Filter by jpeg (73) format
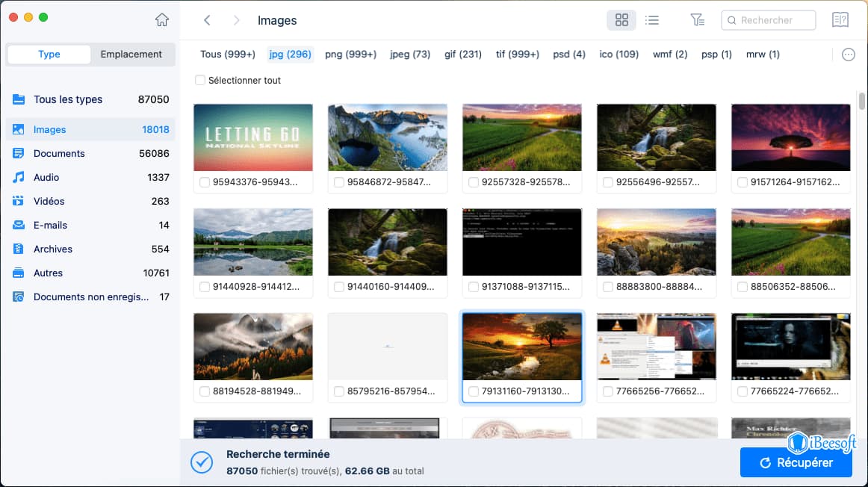Image resolution: width=868 pixels, height=487 pixels. pyautogui.click(x=409, y=55)
